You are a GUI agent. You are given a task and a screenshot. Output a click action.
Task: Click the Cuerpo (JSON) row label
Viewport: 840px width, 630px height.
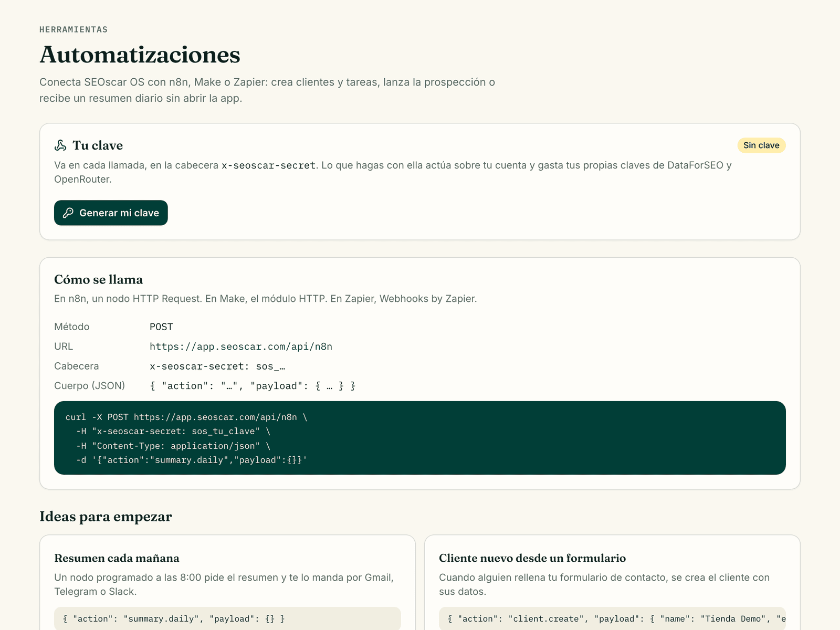click(90, 386)
